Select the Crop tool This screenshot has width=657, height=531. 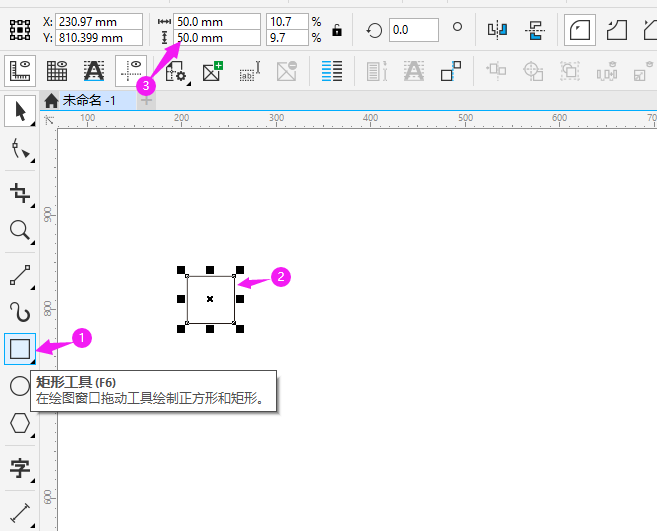pos(20,193)
